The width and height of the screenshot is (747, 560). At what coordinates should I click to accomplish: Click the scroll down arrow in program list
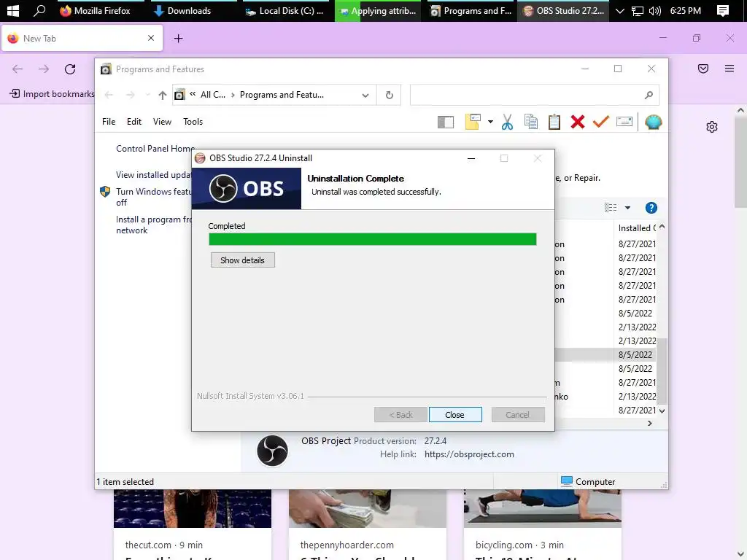tap(662, 411)
